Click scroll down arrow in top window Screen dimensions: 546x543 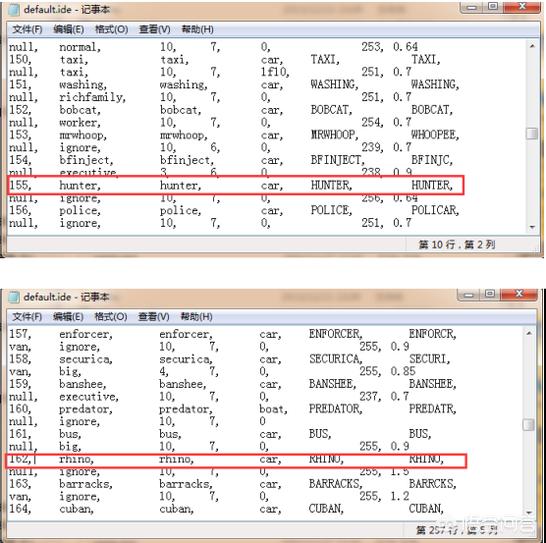coord(532,227)
